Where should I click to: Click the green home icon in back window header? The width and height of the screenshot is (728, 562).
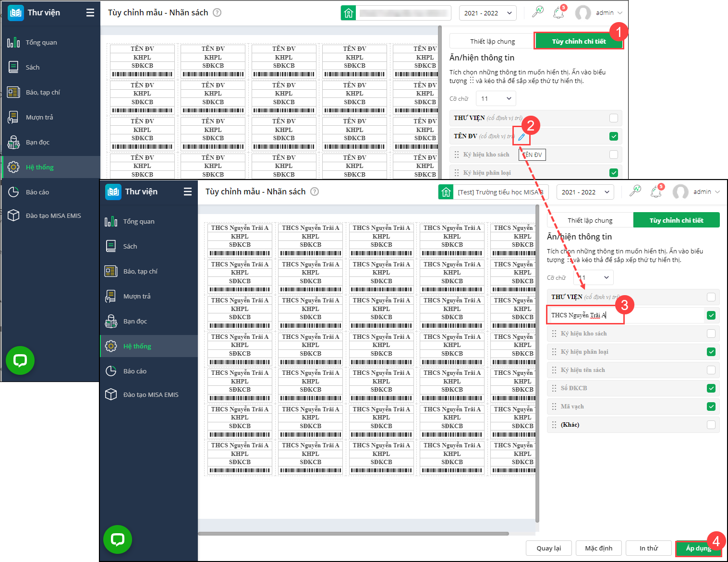point(348,13)
